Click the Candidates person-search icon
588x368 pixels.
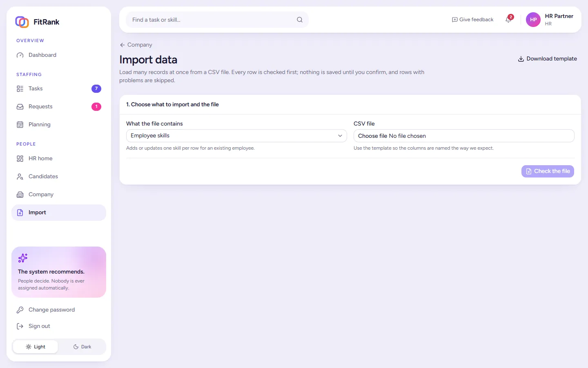pos(20,177)
